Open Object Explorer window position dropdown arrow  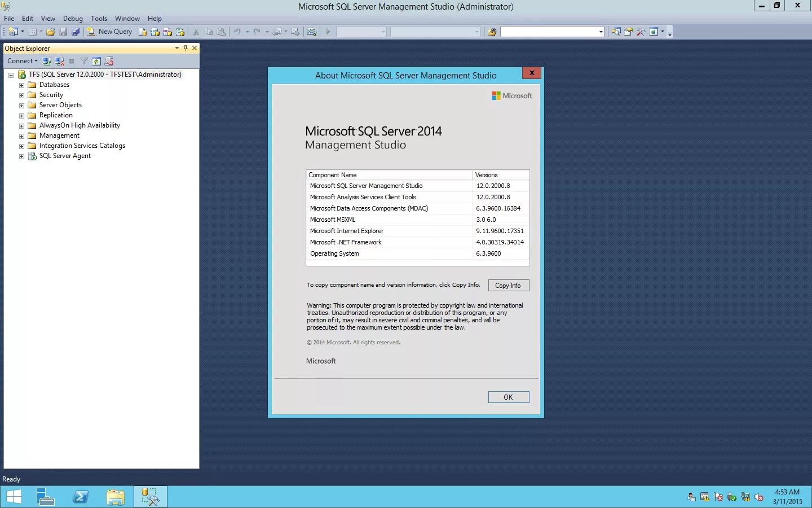[x=177, y=48]
